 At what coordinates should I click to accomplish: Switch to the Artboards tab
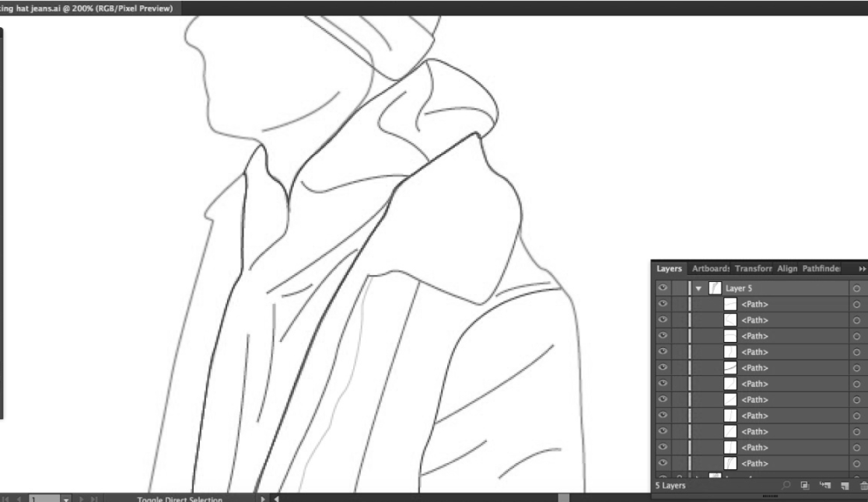710,268
